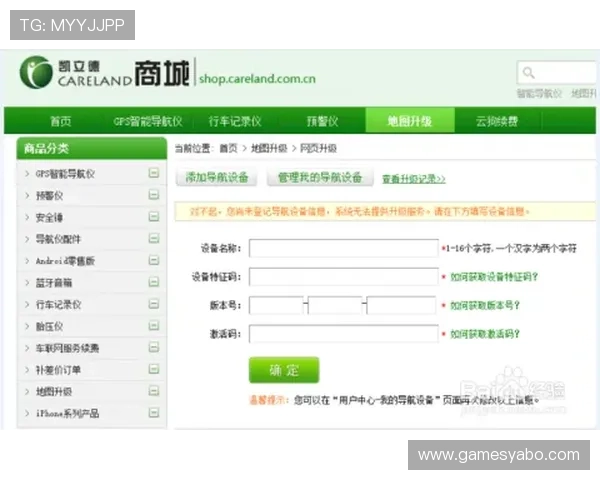Click the shop.careland.com.cn URL text
600x480 pixels.
point(258,79)
